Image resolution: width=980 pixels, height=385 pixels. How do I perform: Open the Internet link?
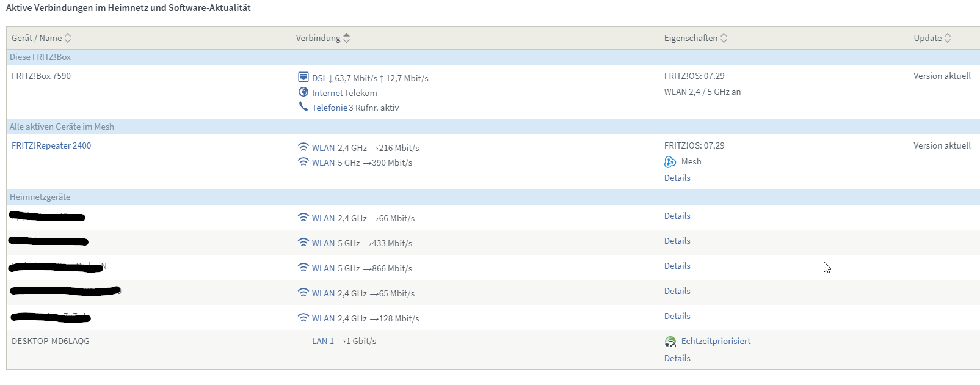click(327, 93)
